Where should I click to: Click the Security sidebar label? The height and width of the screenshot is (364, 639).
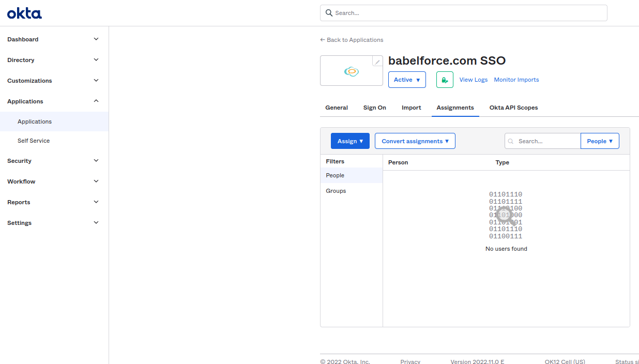click(x=19, y=161)
